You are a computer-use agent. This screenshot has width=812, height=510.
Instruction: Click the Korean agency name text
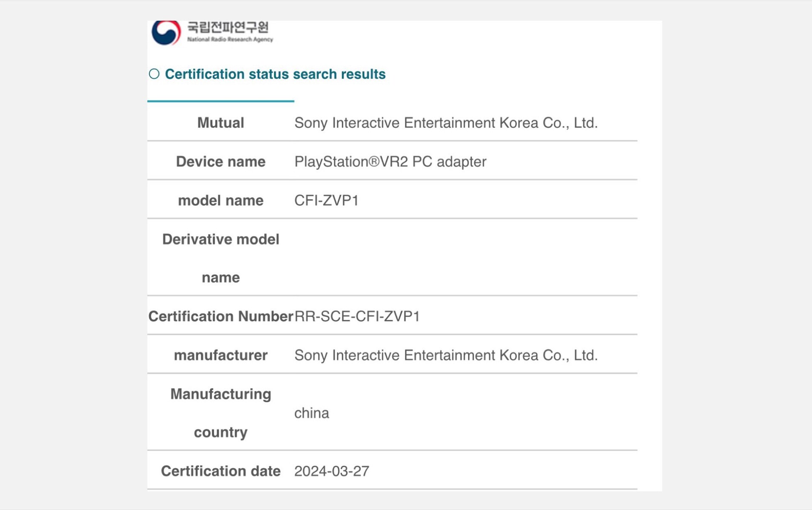point(228,27)
